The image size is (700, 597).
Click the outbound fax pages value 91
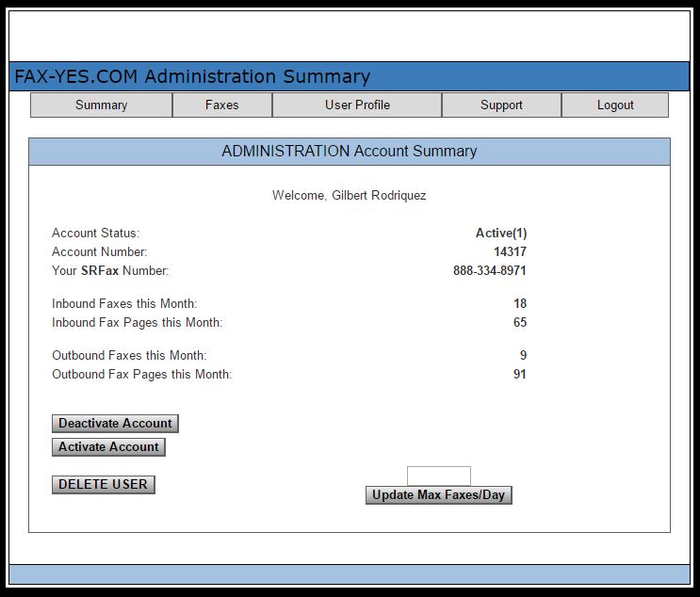(x=520, y=375)
